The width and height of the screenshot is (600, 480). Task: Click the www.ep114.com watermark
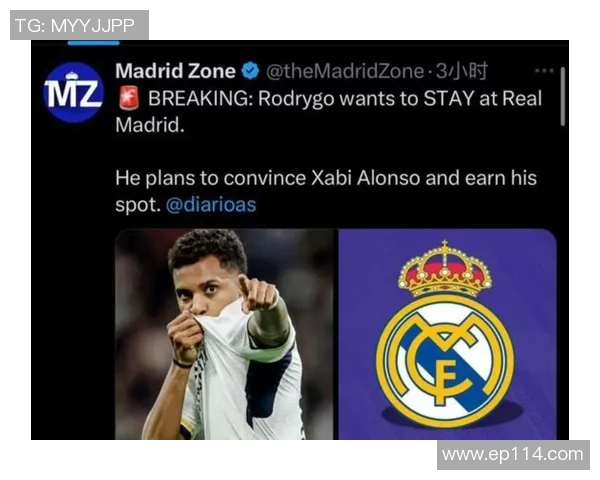click(513, 455)
